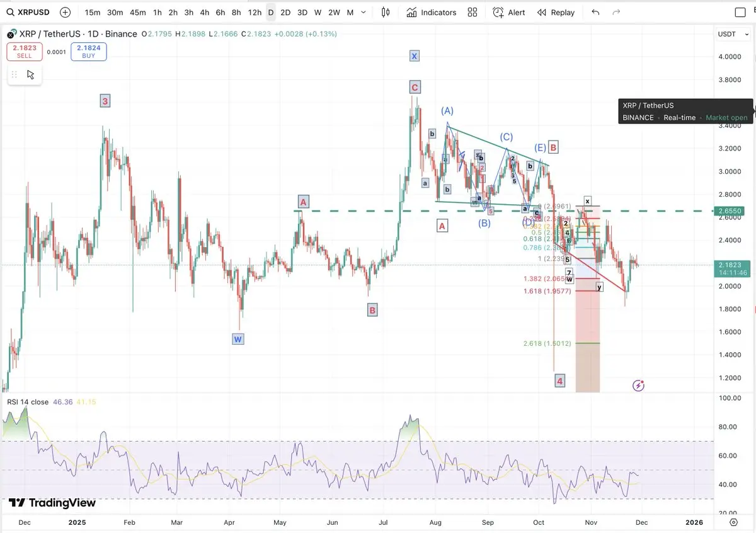Screen dimensions: 756x533
Task: Click the compare/add symbol plus icon
Action: (66, 12)
